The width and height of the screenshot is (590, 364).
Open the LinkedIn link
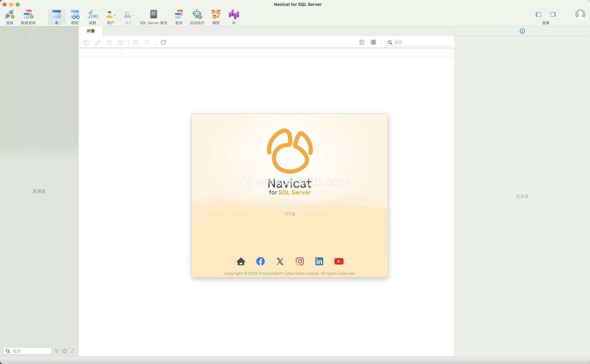[319, 261]
